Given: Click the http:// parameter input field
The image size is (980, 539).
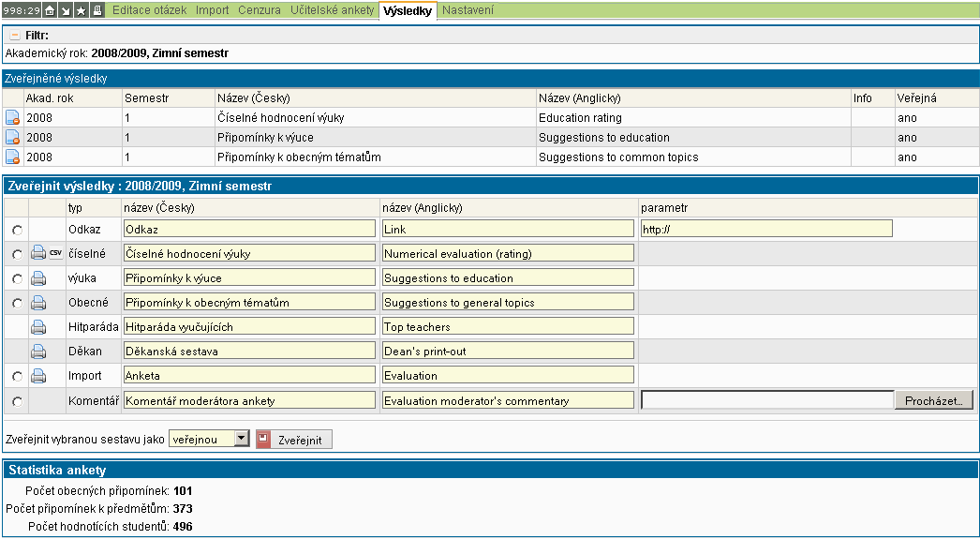Looking at the screenshot, I should (765, 229).
